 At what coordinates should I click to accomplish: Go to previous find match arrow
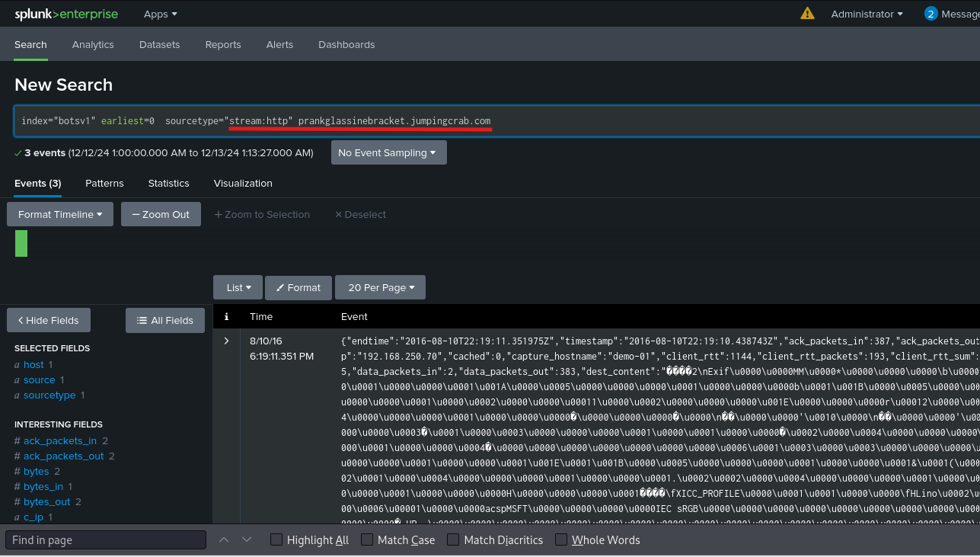coord(224,539)
